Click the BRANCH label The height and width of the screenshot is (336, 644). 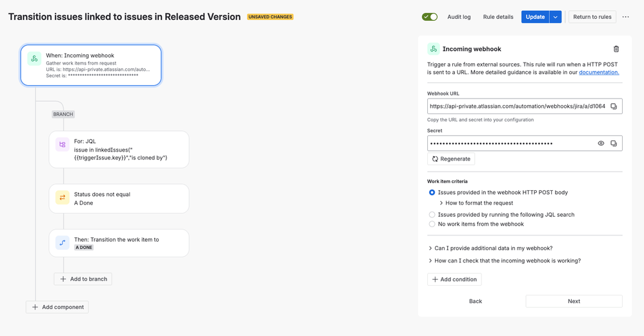click(x=63, y=114)
